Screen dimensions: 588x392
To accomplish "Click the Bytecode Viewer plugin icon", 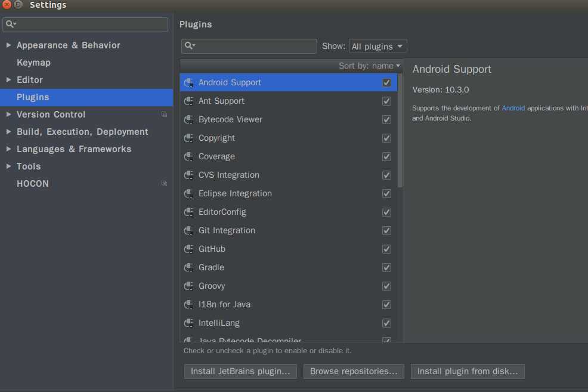I will pos(189,119).
